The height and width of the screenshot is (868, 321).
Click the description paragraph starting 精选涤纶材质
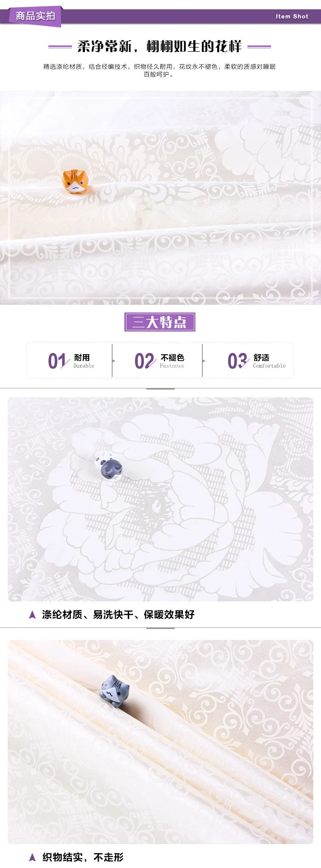point(160,70)
